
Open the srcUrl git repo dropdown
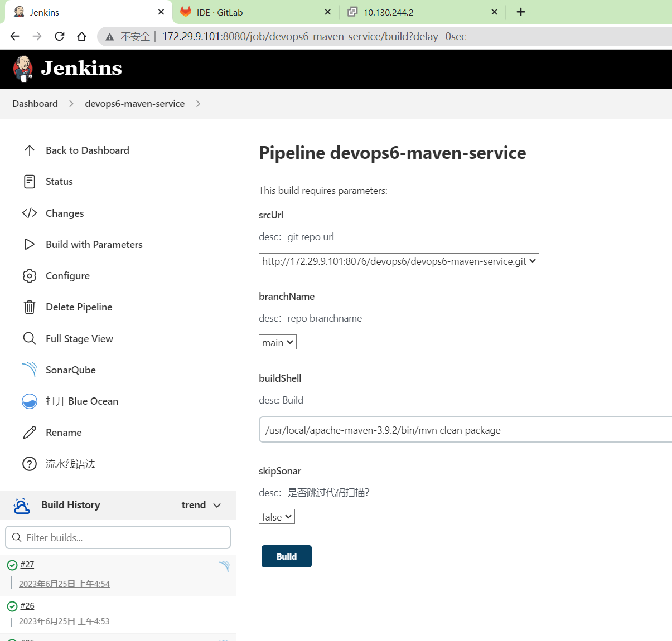399,261
